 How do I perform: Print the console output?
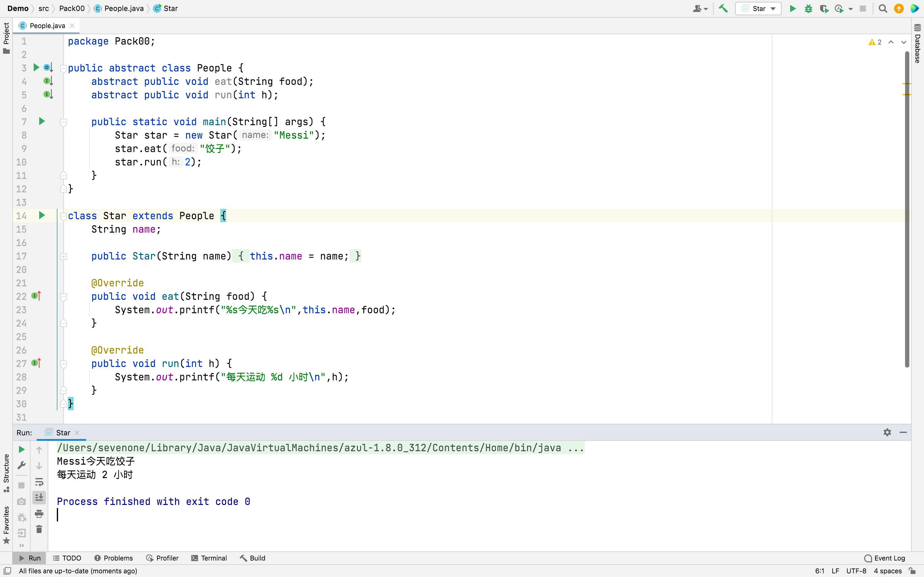[x=39, y=513]
